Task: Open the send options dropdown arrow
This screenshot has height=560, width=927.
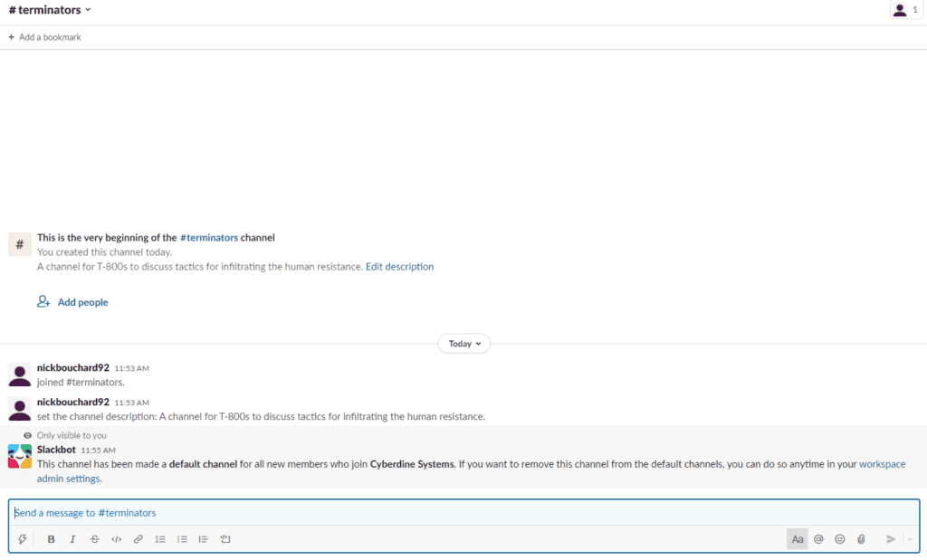Action: click(910, 539)
